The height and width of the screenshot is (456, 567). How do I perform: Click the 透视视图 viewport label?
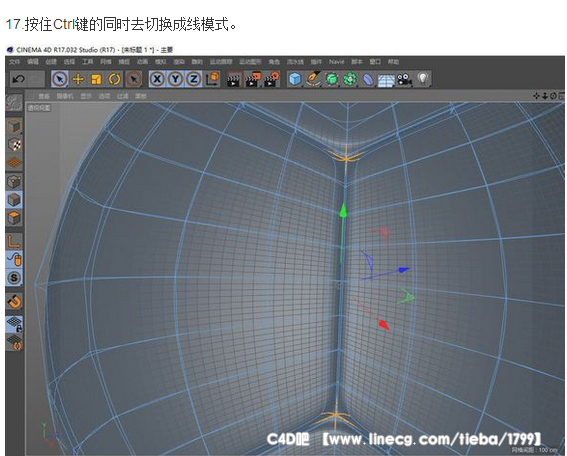[x=39, y=108]
